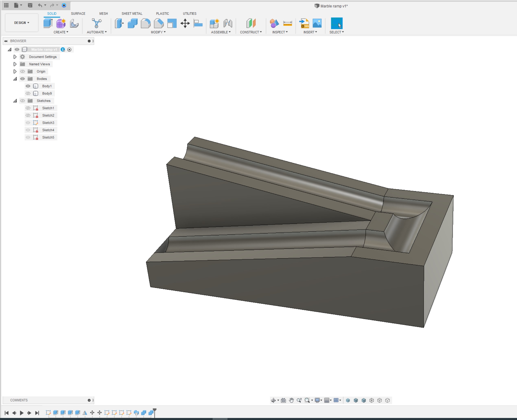Toggle visibility of the Origin folder
517x420 pixels.
click(23, 71)
